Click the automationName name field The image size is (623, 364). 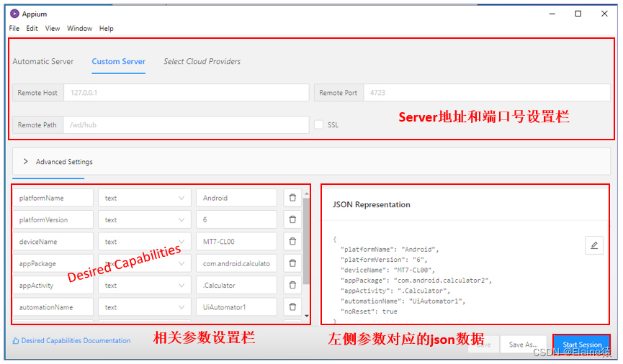click(x=53, y=307)
